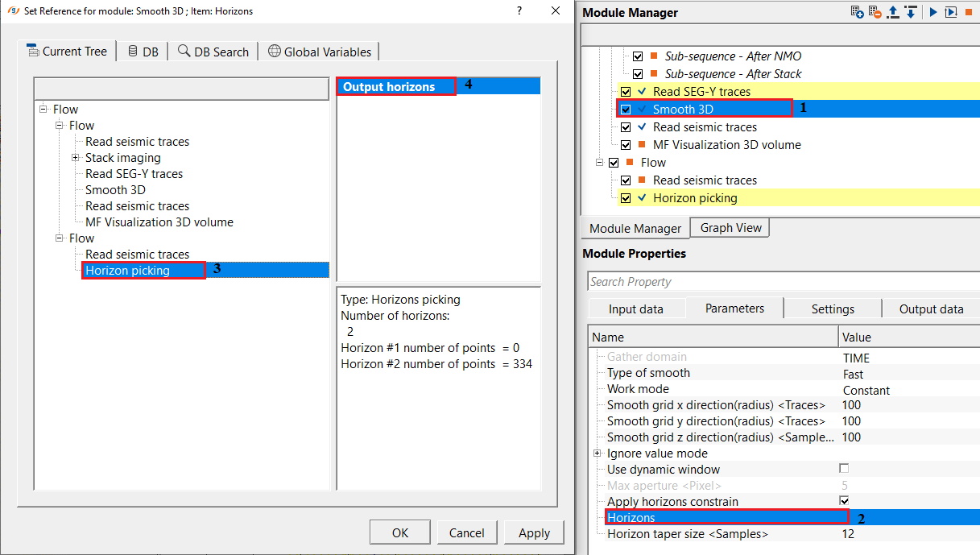Select Read SEG-Y traces in the Current Tree
The image size is (980, 555).
[134, 174]
